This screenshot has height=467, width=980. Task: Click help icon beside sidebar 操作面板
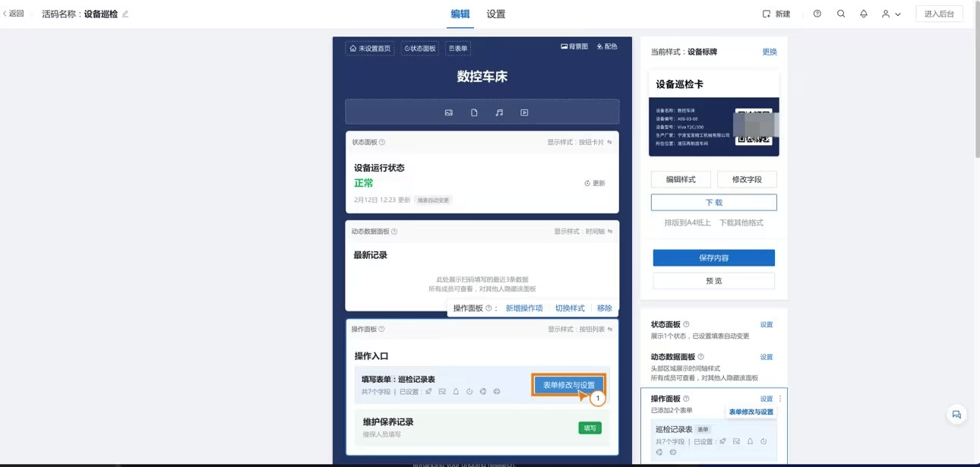[687, 399]
